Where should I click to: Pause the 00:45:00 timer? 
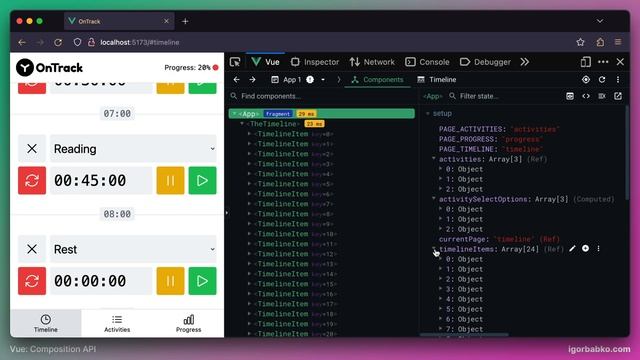pyautogui.click(x=170, y=180)
